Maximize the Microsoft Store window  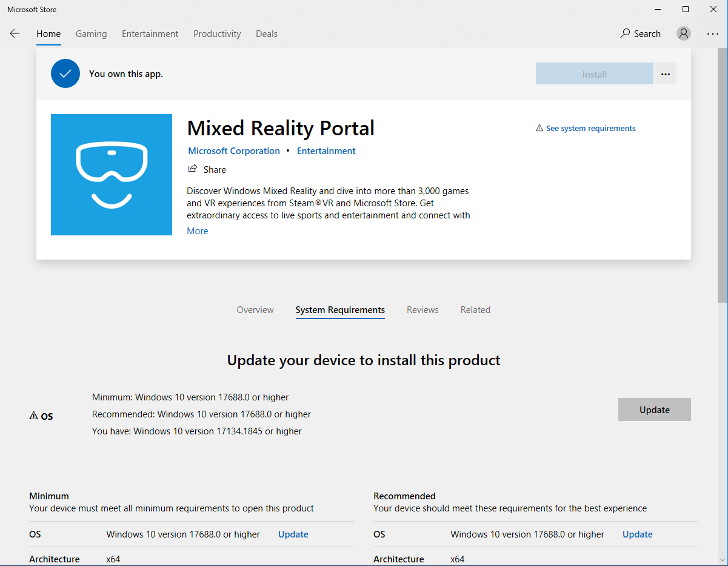click(686, 9)
